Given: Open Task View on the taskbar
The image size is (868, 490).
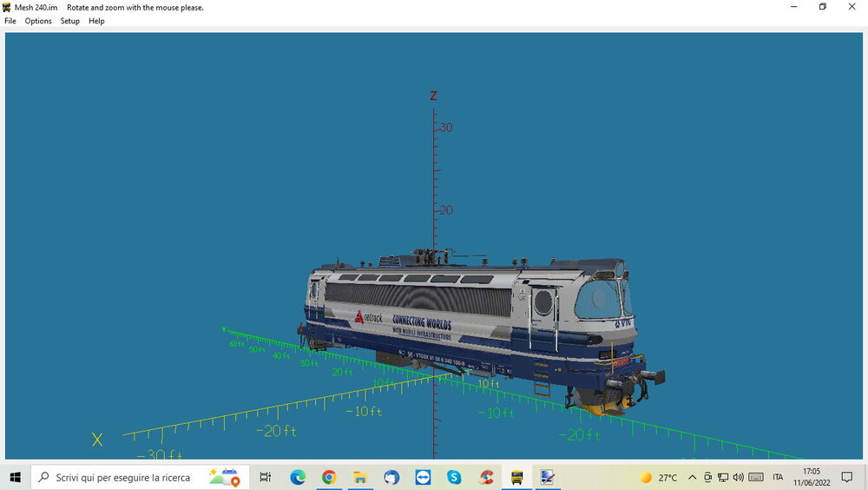Looking at the screenshot, I should pos(266,477).
